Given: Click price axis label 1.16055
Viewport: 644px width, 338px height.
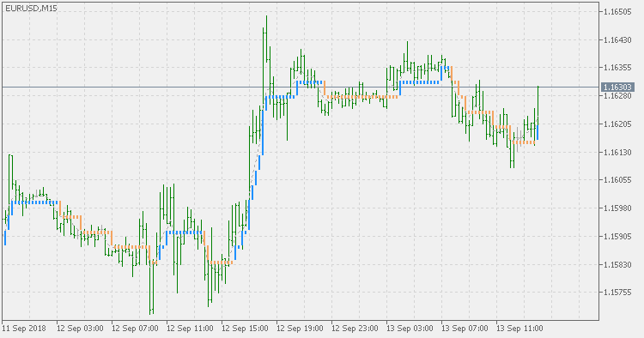Looking at the screenshot, I should pyautogui.click(x=617, y=180).
